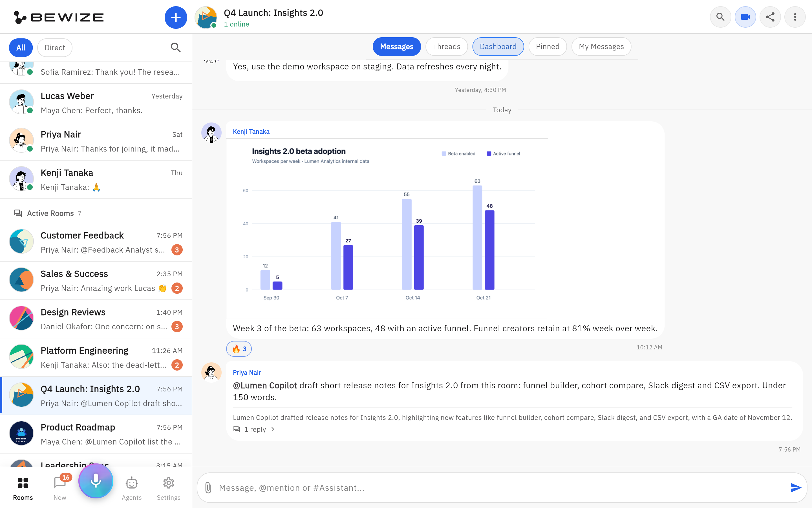Screen dimensions: 812x508
Task: Open the Dashboard tab
Action: point(498,47)
